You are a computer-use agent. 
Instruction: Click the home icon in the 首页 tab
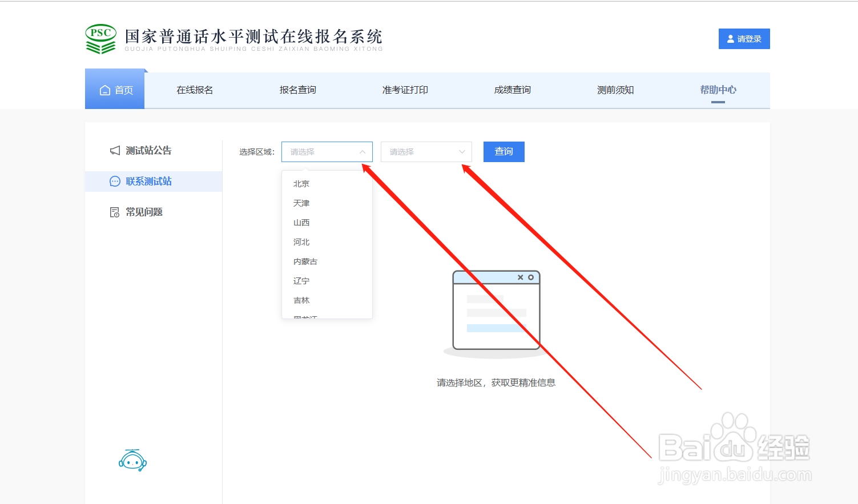pyautogui.click(x=105, y=90)
